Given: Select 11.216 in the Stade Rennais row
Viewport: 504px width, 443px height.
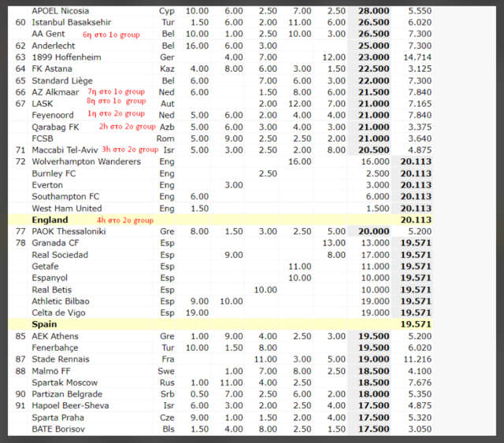Looking at the screenshot, I should pyautogui.click(x=417, y=360).
